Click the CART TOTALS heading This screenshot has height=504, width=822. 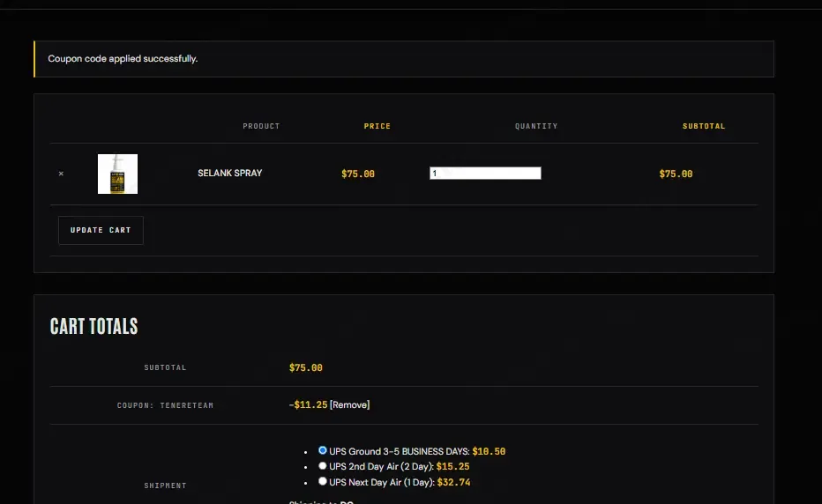click(x=93, y=326)
